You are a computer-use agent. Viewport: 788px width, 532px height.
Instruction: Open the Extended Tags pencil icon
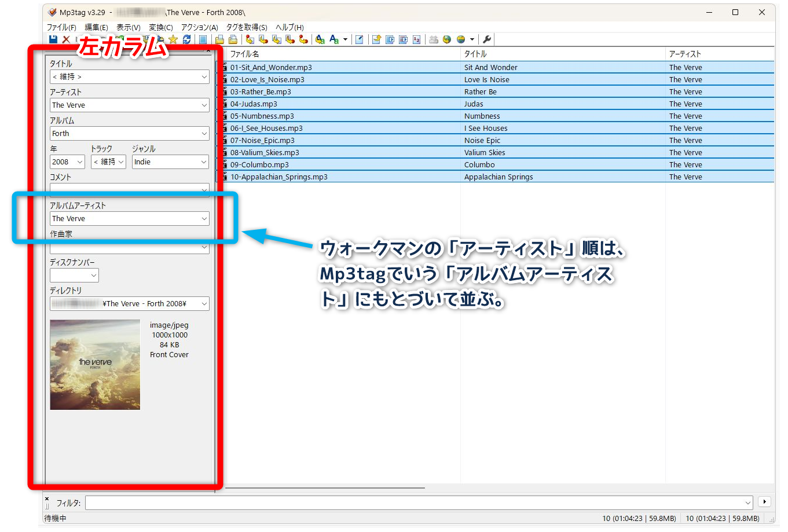(360, 39)
